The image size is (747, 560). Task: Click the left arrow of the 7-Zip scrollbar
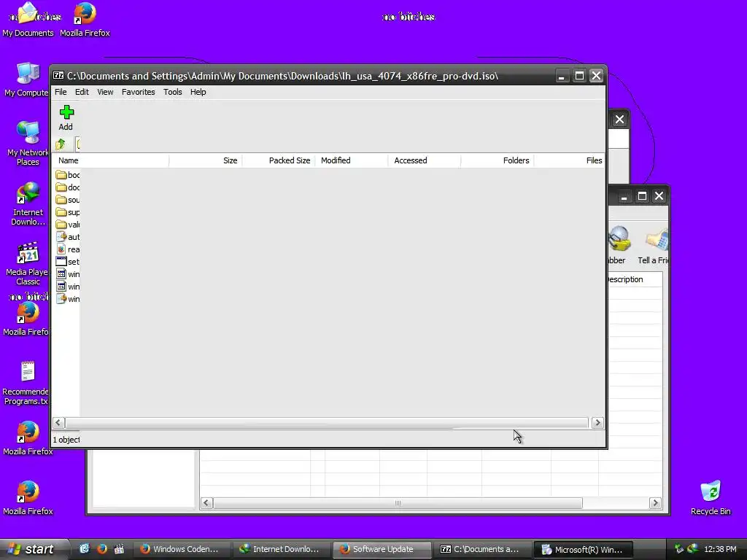coord(58,423)
